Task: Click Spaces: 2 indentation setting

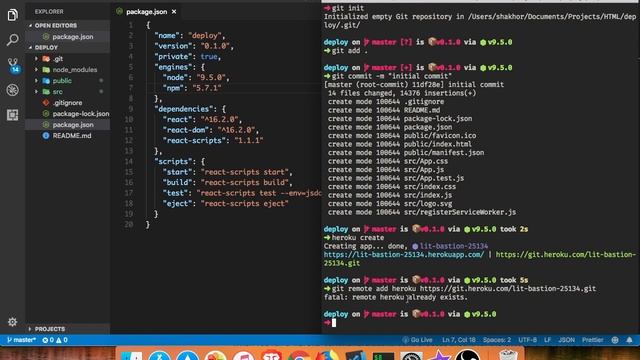Action: pos(497,340)
